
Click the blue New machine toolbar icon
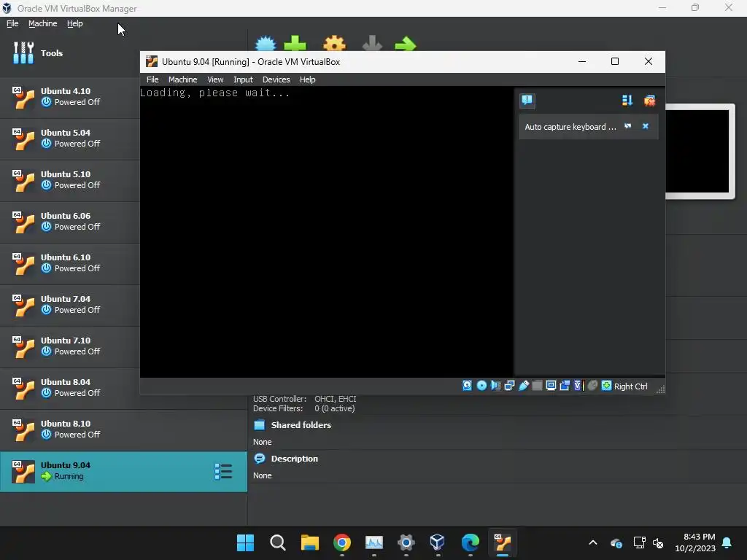tap(266, 44)
